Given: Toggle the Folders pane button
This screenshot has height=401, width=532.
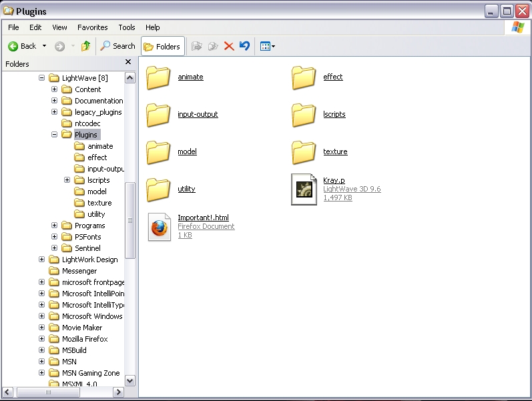Looking at the screenshot, I should (162, 46).
